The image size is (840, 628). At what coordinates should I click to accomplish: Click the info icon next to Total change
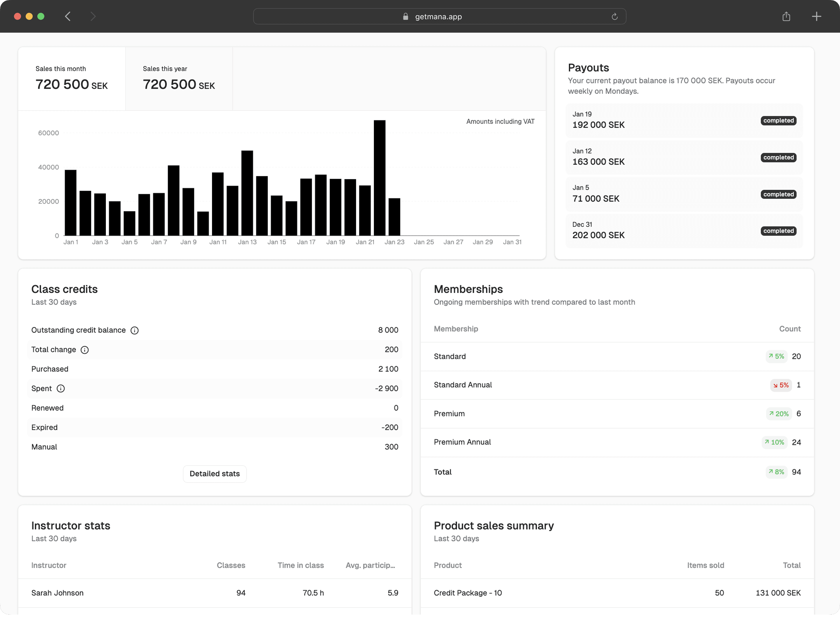coord(85,350)
